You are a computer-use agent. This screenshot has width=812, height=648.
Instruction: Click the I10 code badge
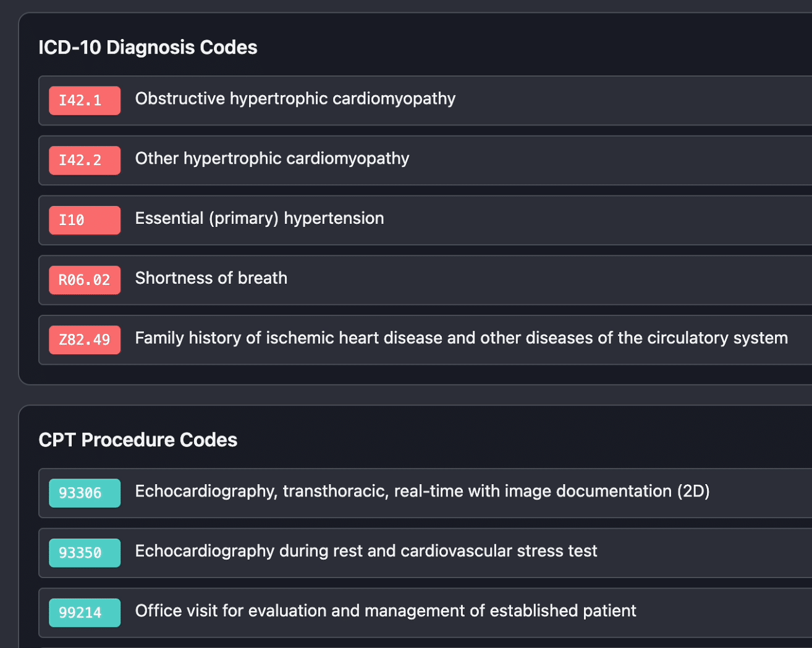point(85,220)
